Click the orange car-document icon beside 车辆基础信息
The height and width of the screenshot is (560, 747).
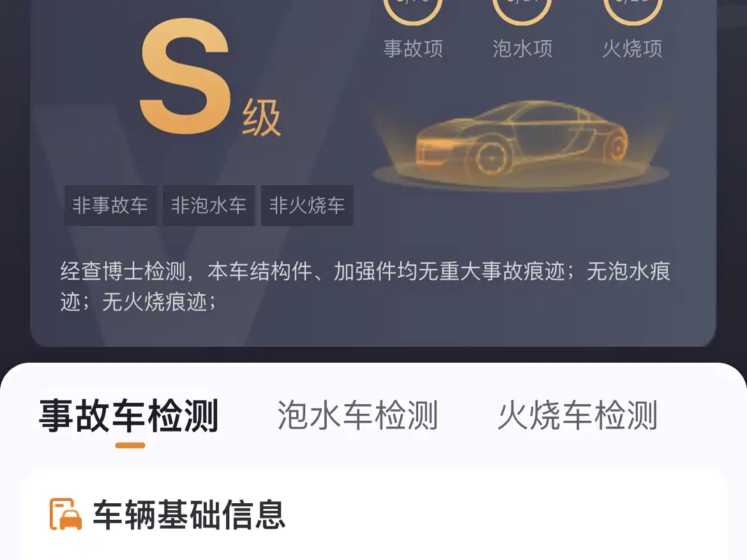click(66, 514)
